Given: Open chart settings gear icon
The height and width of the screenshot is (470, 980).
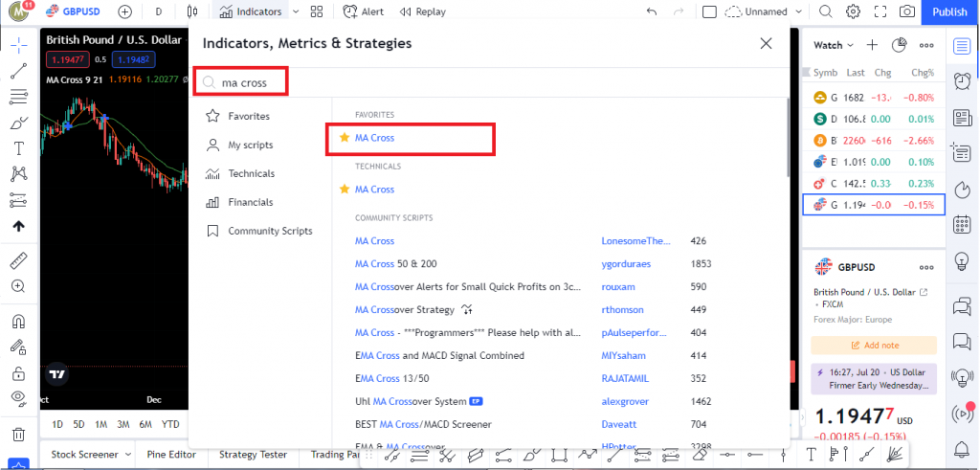Looking at the screenshot, I should tap(854, 11).
